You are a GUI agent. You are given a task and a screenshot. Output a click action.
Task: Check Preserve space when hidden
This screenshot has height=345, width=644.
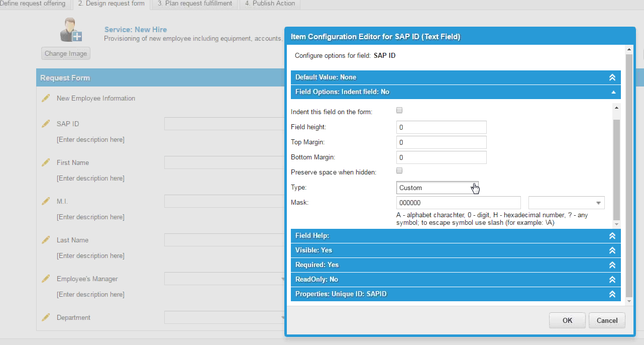399,170
